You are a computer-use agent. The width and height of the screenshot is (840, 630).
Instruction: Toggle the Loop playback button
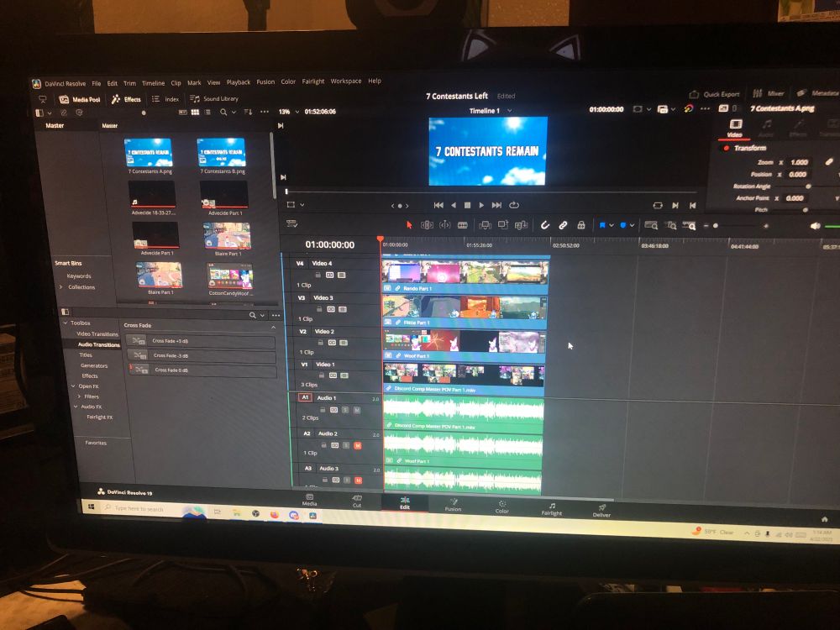[514, 205]
